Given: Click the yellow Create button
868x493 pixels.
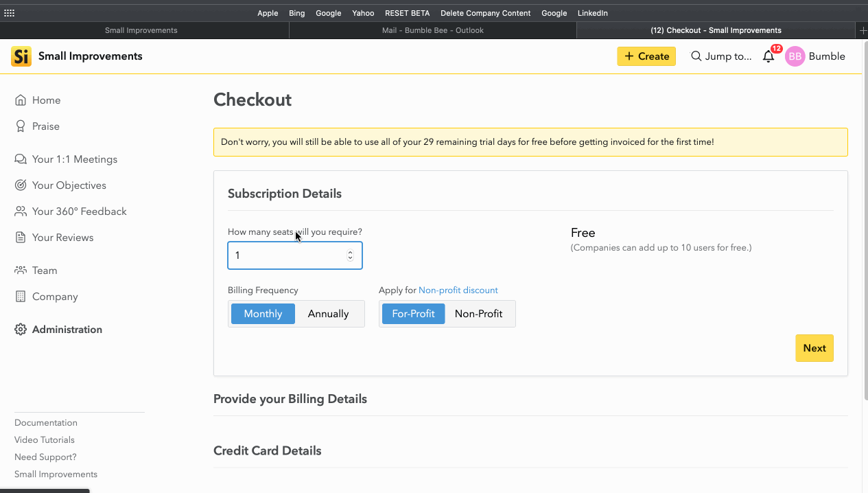Looking at the screenshot, I should click(646, 56).
